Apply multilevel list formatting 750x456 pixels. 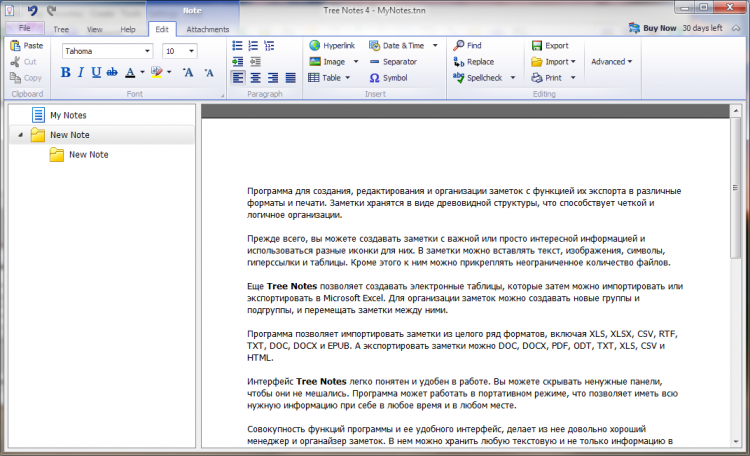(x=269, y=45)
